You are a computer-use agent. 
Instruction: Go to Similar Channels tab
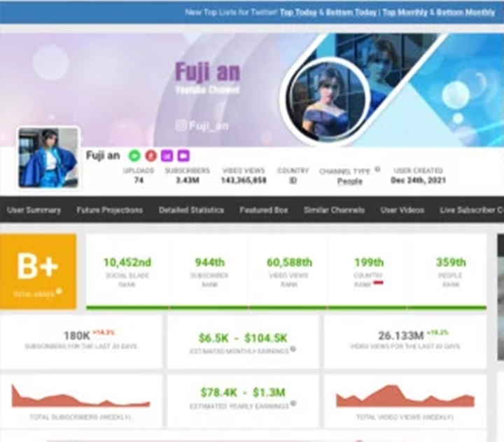click(x=334, y=210)
